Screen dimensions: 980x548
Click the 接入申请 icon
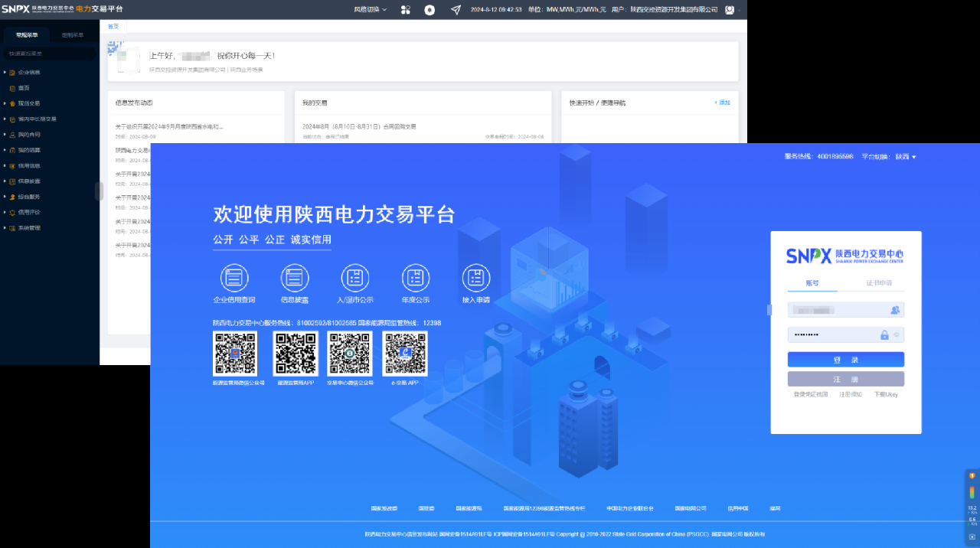[475, 277]
